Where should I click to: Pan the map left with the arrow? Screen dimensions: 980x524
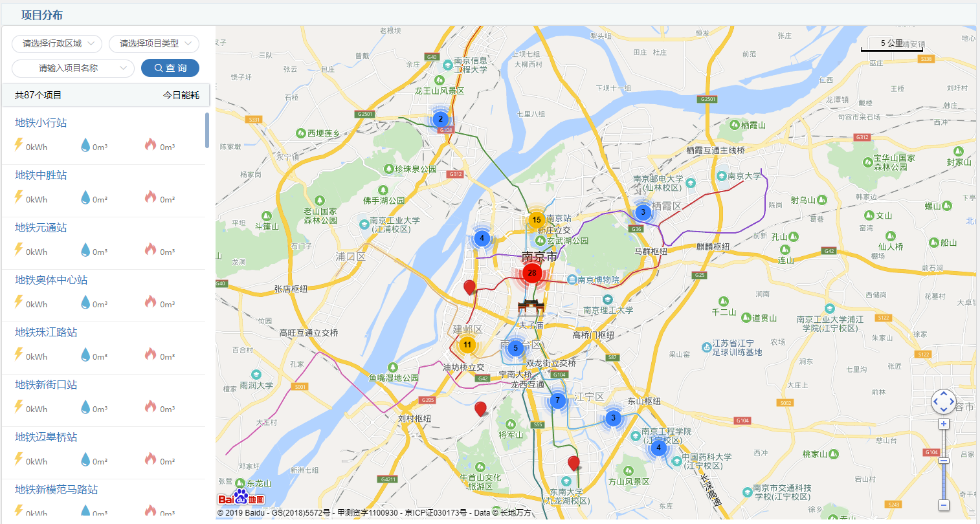(x=936, y=402)
